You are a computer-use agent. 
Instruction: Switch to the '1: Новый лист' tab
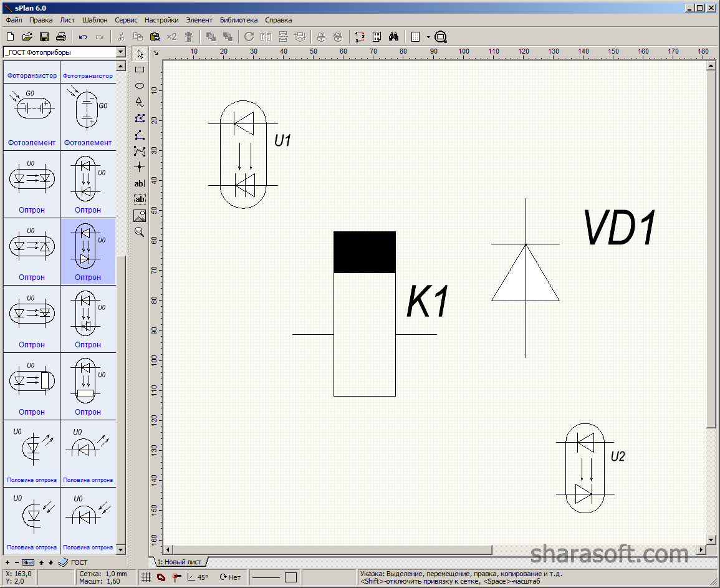click(x=179, y=562)
